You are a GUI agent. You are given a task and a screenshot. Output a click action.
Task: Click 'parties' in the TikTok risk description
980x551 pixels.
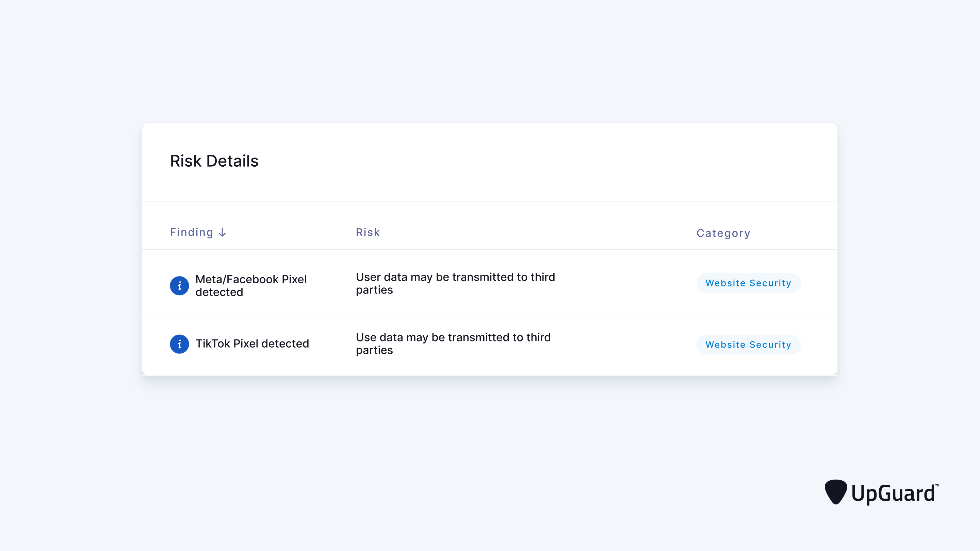coord(374,350)
